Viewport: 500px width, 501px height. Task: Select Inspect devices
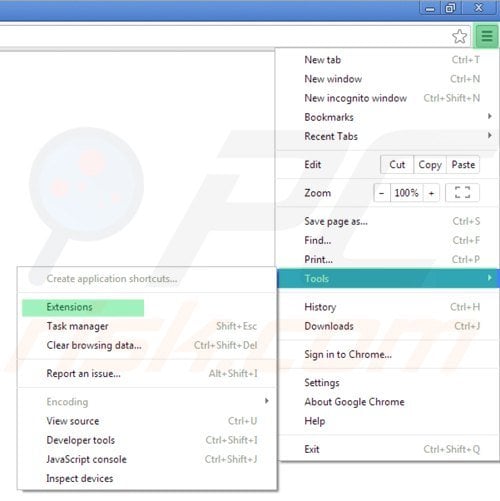[147, 478]
